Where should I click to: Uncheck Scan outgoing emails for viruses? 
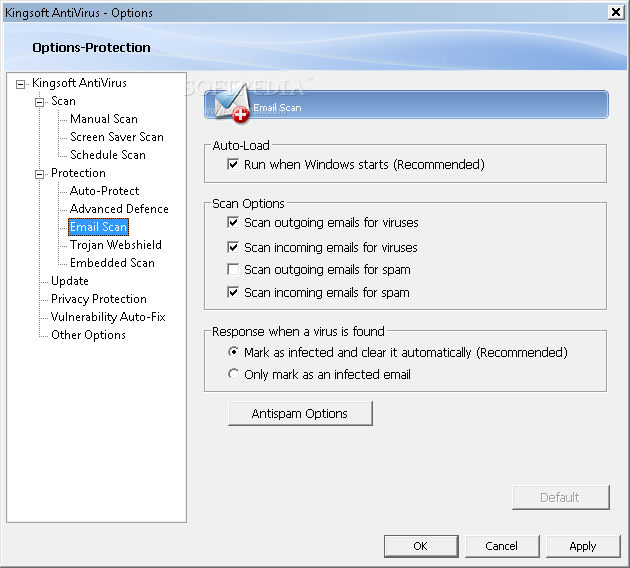(233, 222)
